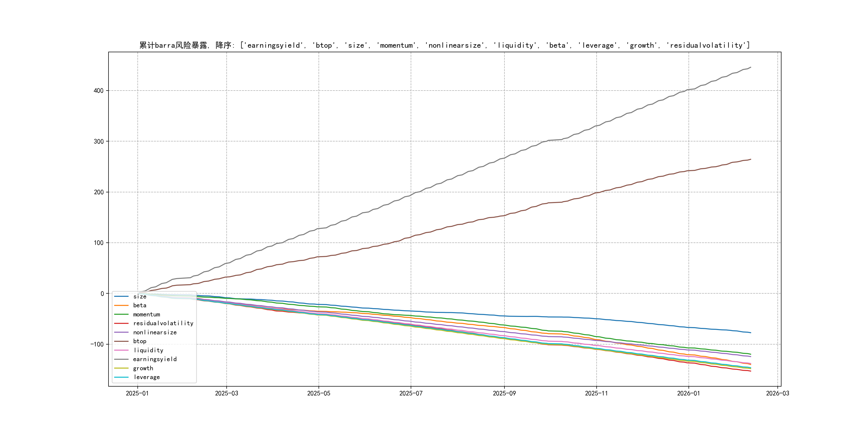
Task: Click the 2025-01 x-axis tick label
Action: coord(137,393)
